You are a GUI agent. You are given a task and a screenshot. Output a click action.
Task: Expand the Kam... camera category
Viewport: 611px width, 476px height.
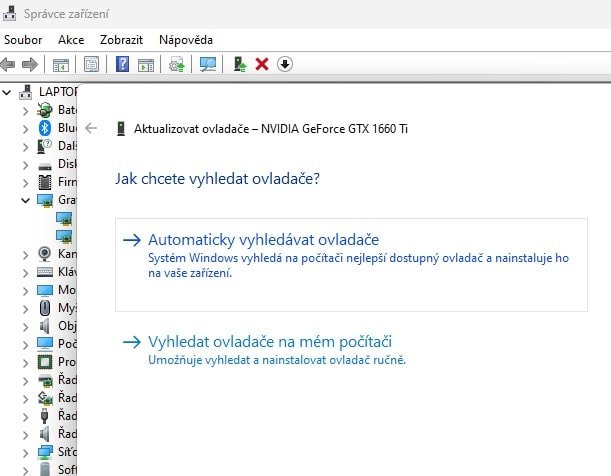(25, 255)
